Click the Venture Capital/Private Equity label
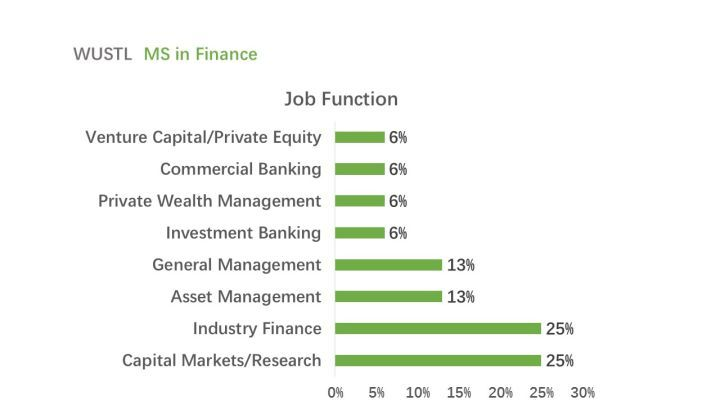720x405 pixels. point(204,137)
